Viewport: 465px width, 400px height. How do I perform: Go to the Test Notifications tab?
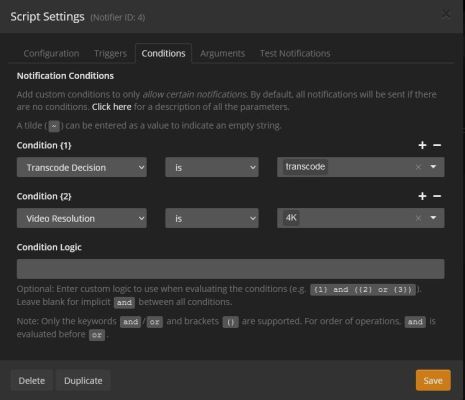point(295,53)
